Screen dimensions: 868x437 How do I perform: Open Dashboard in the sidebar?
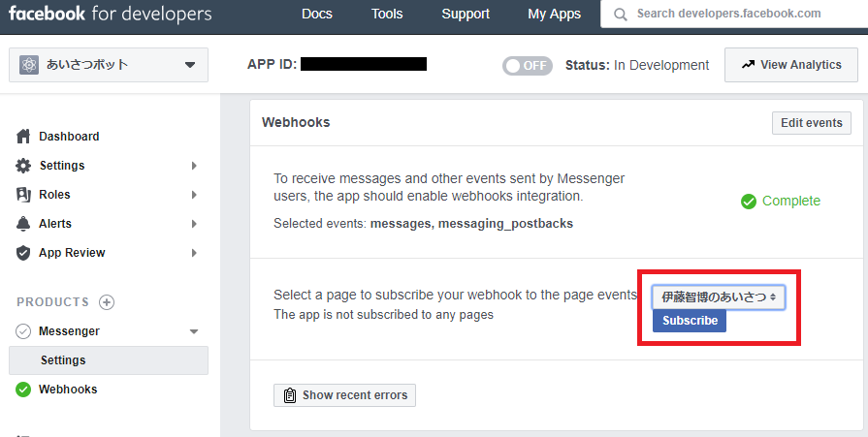pyautogui.click(x=69, y=137)
